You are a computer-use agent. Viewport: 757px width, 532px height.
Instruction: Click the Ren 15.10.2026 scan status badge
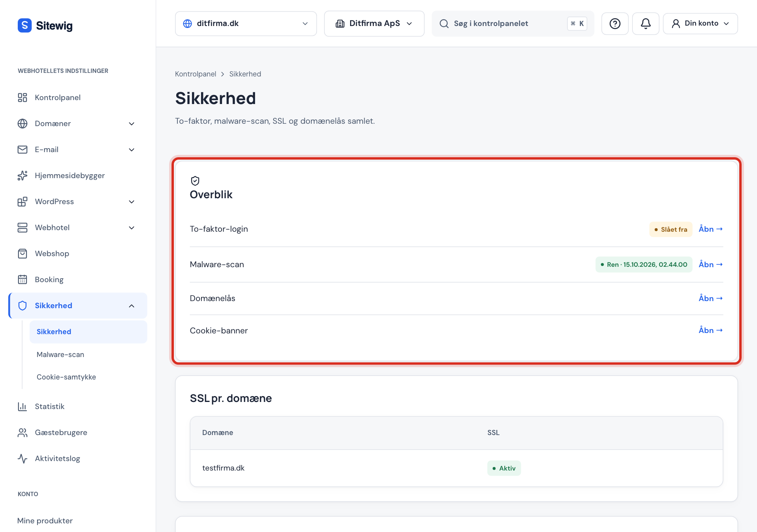[x=644, y=264]
